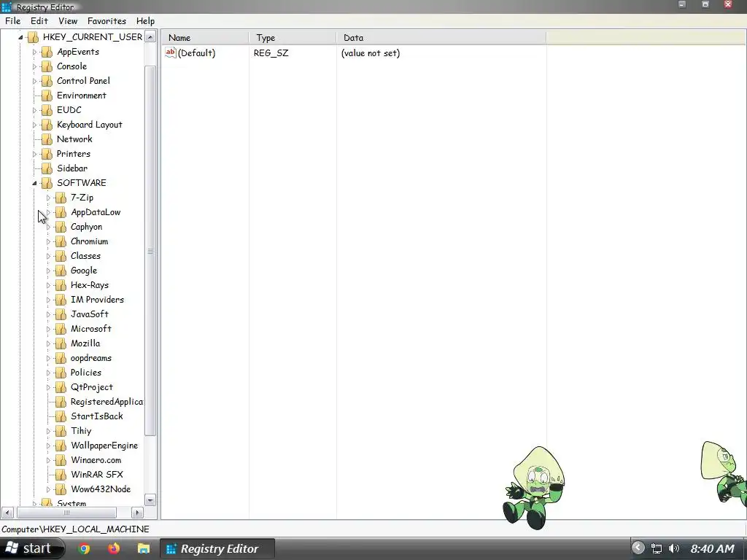747x560 pixels.
Task: Select the Winaero.com key
Action: [x=96, y=460]
